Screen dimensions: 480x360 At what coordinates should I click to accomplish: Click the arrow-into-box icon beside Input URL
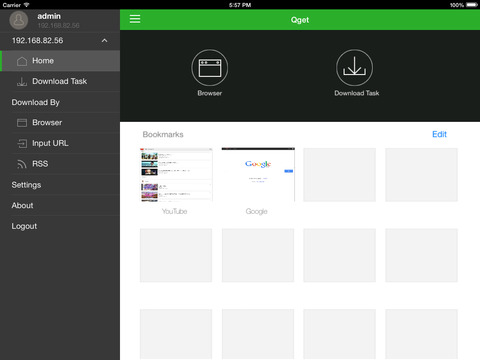coord(22,143)
